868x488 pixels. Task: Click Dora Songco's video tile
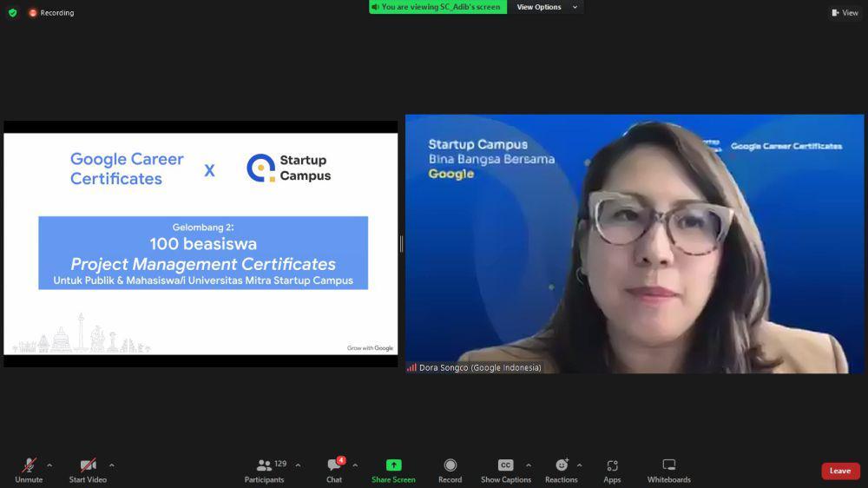635,244
